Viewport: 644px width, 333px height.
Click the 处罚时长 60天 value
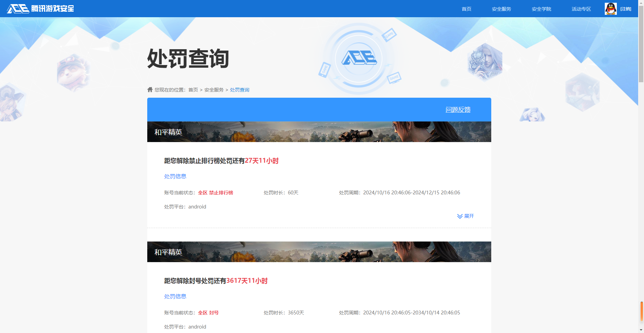(x=293, y=193)
